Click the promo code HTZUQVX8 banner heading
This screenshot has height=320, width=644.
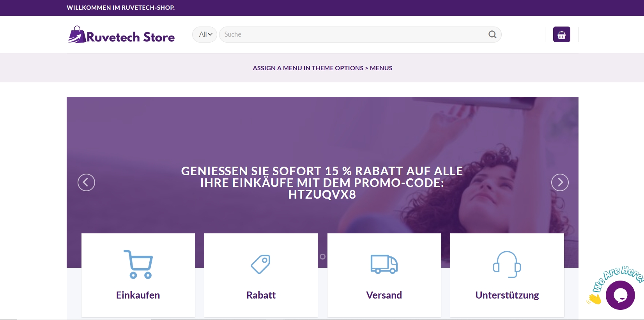[x=322, y=183]
